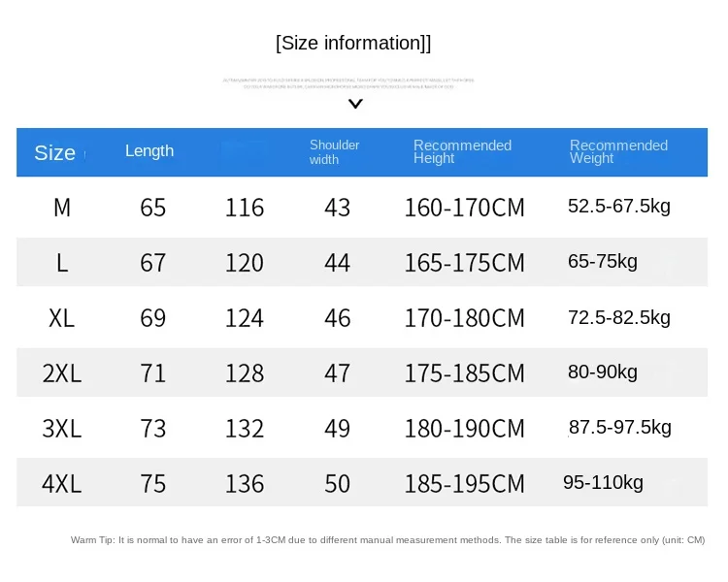Select the 2XL size row label

click(x=62, y=373)
